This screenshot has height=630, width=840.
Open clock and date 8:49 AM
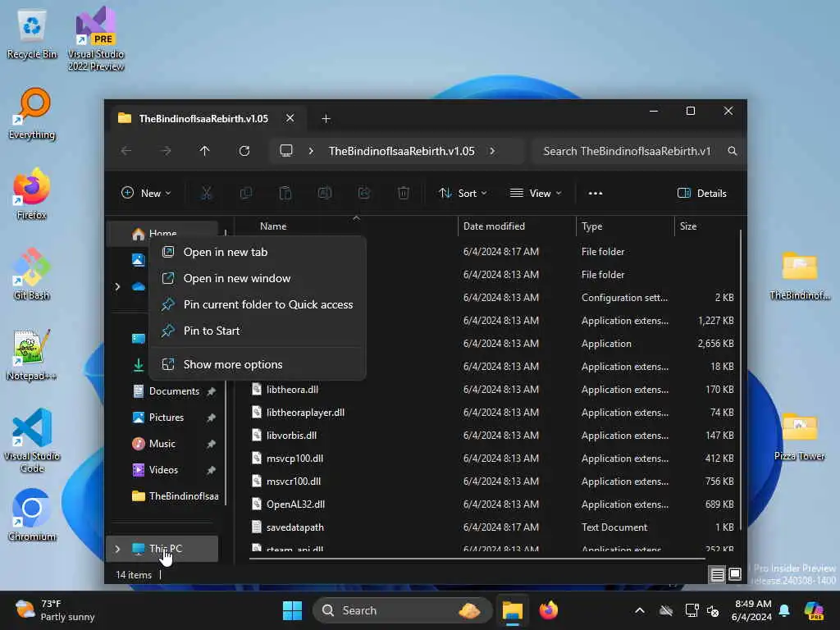pos(752,610)
